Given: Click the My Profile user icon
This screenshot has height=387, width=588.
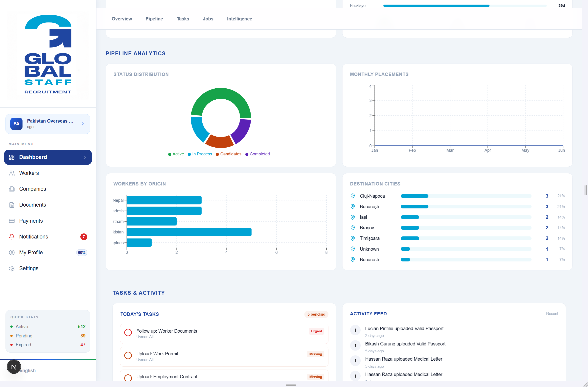Looking at the screenshot, I should 12,253.
